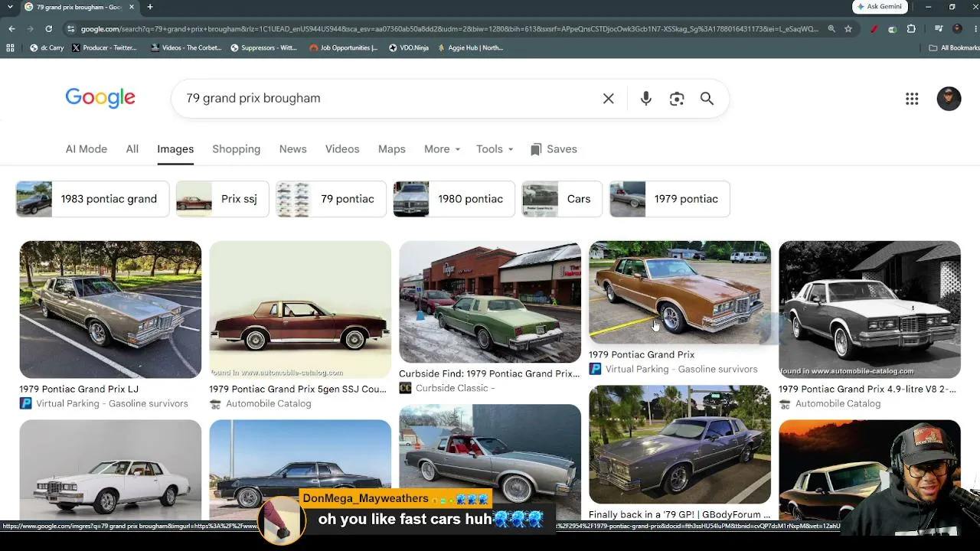Open the tab search dropdown
Image resolution: width=980 pixels, height=551 pixels.
[x=11, y=7]
